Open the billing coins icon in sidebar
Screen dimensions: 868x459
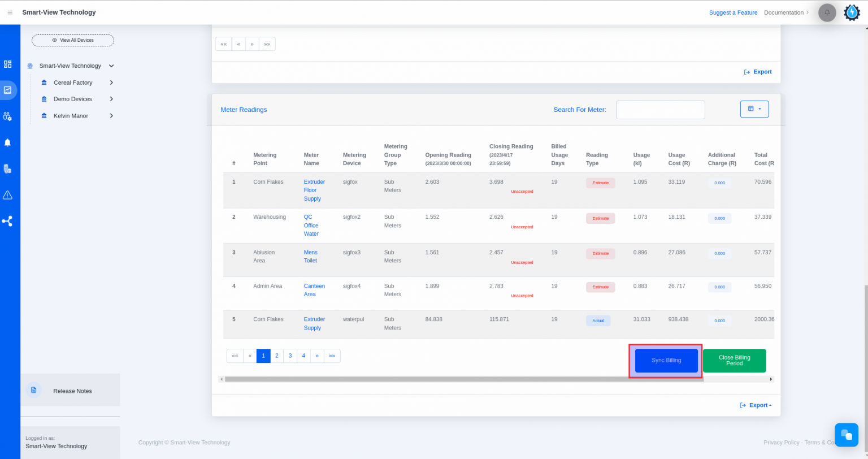8,168
